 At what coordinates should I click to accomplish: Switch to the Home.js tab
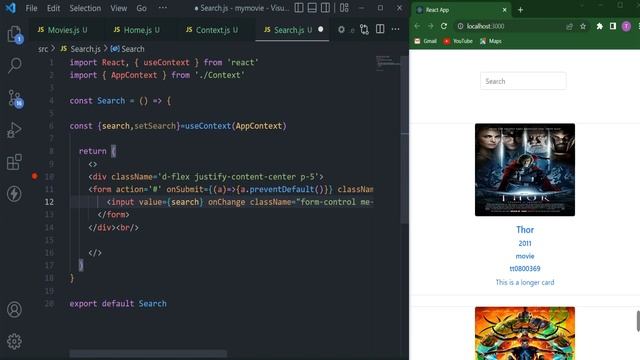pyautogui.click(x=136, y=30)
